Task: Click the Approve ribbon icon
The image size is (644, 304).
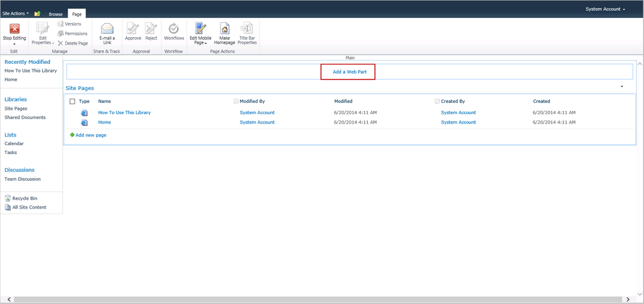Action: 133,29
